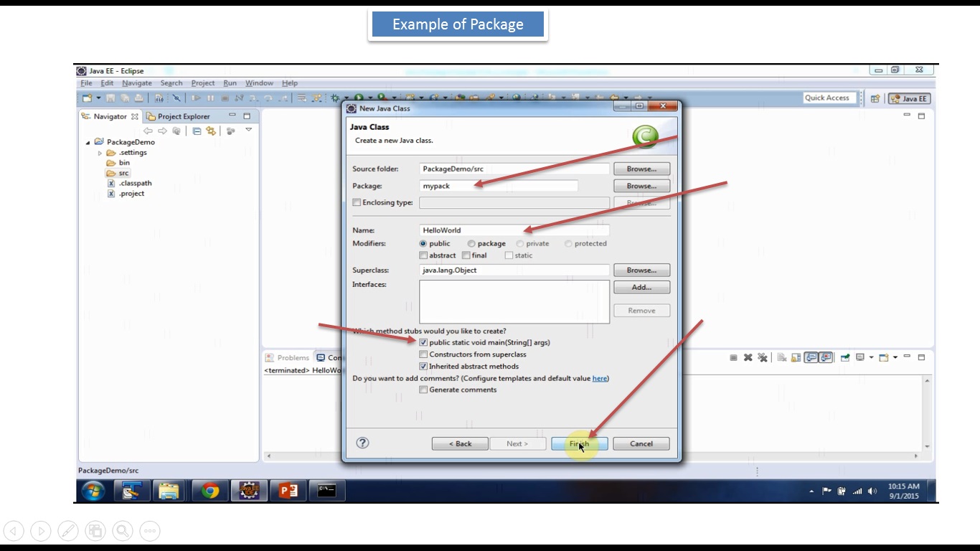
Task: Click slideshow zoom magnifier icon
Action: pos(123,531)
